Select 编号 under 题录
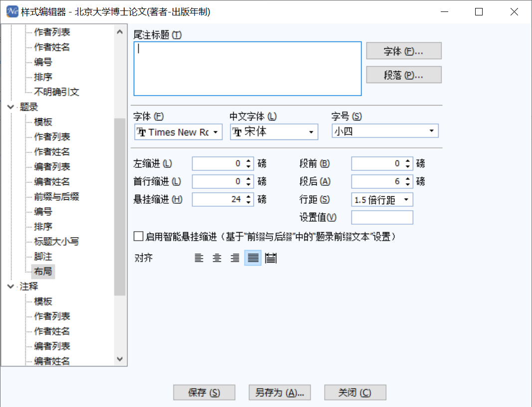 (x=43, y=212)
